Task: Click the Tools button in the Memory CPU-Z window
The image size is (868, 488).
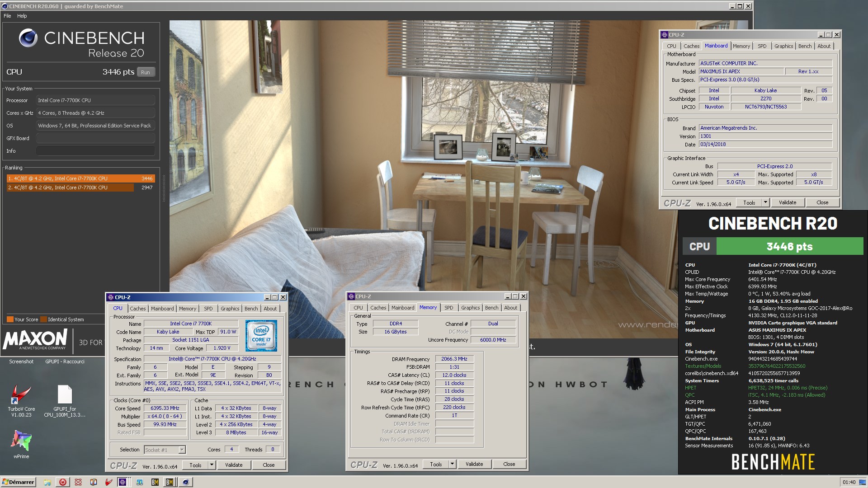Action: (x=436, y=464)
